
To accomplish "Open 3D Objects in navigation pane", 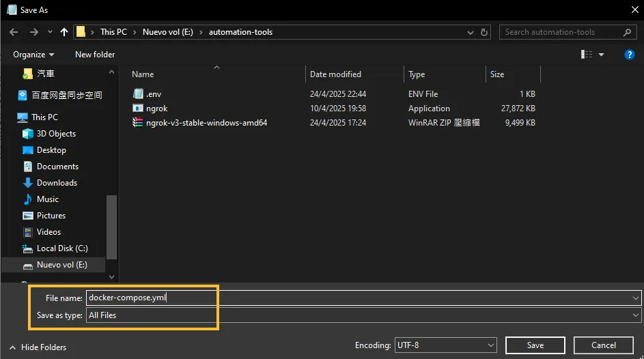I will tap(56, 134).
